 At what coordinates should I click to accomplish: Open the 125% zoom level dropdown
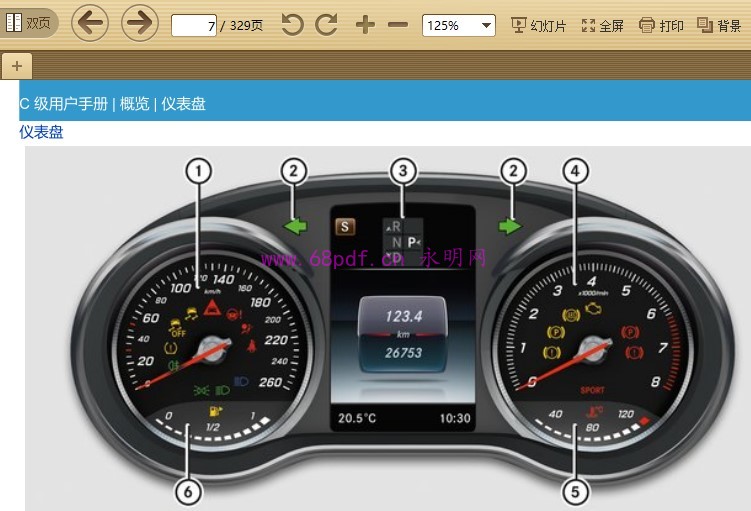459,25
